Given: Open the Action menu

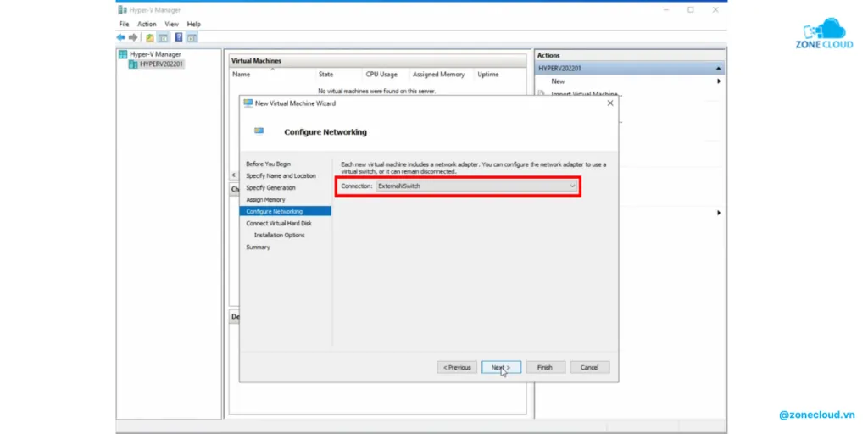Looking at the screenshot, I should (147, 25).
